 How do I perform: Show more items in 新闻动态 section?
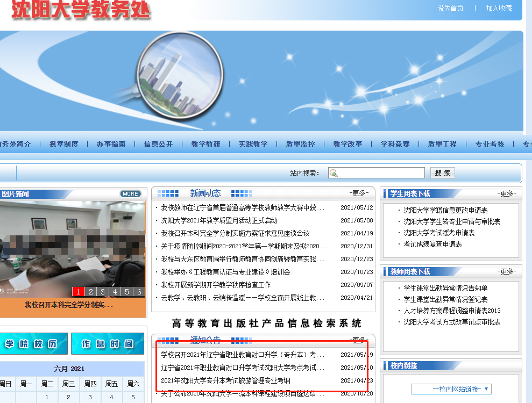(359, 193)
